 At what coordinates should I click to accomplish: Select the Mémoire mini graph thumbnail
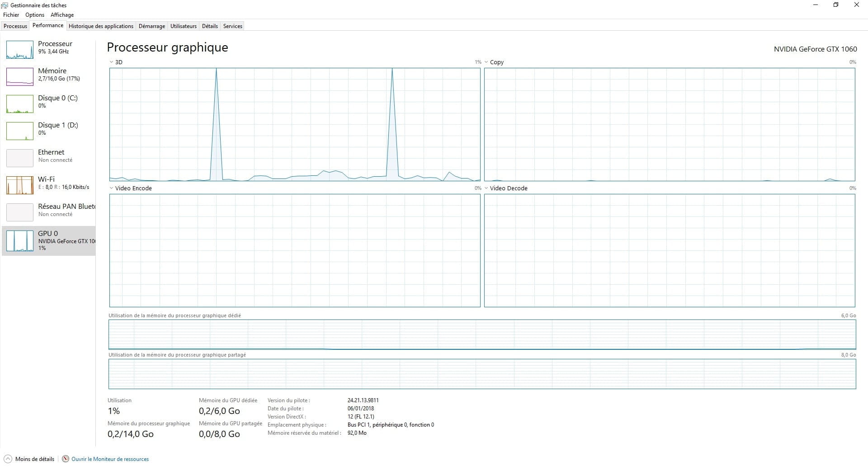[x=20, y=77]
